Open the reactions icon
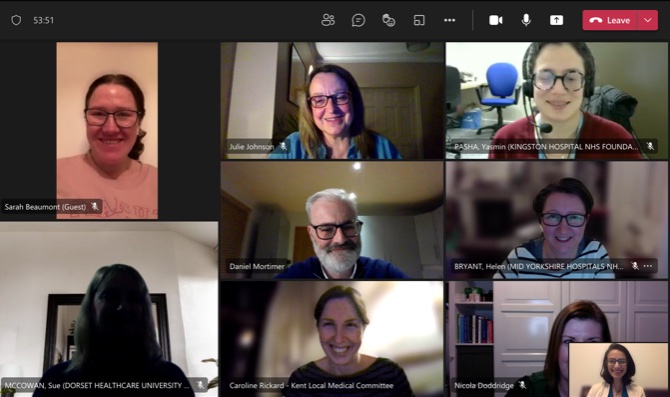Viewport: 670px width, 397px height. point(388,20)
